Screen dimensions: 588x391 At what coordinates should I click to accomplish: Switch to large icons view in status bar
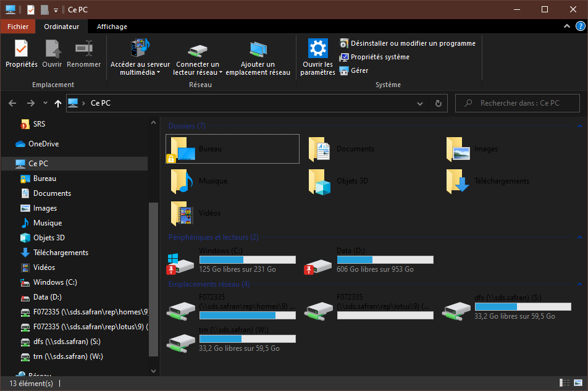[578, 383]
